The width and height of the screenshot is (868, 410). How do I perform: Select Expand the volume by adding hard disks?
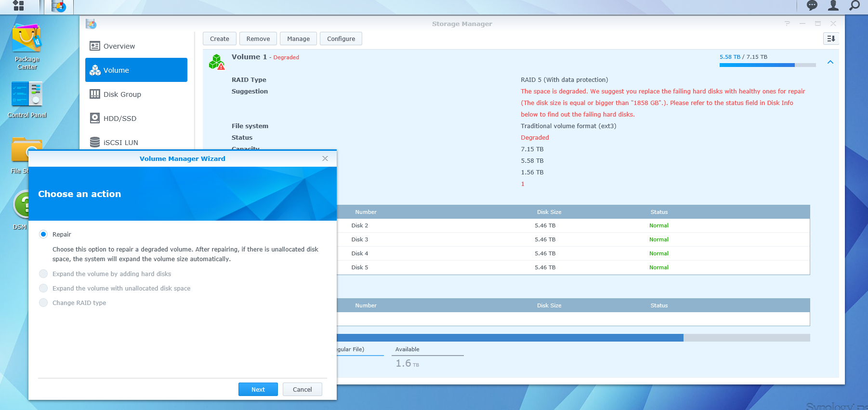(43, 274)
